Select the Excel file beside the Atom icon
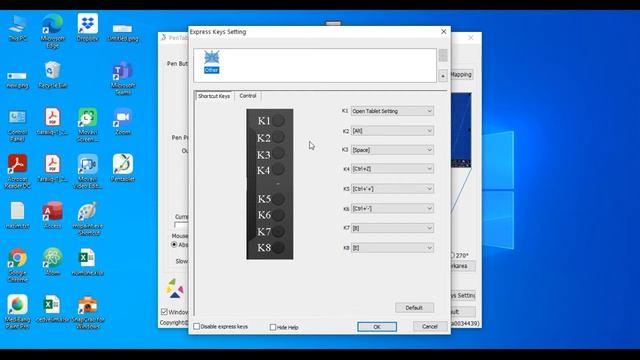 coord(87,262)
